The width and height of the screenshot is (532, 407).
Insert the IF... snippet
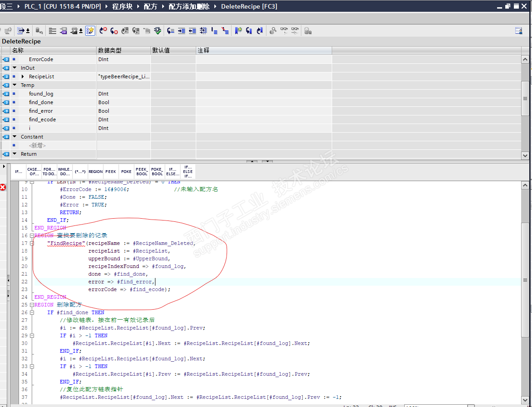coord(19,172)
